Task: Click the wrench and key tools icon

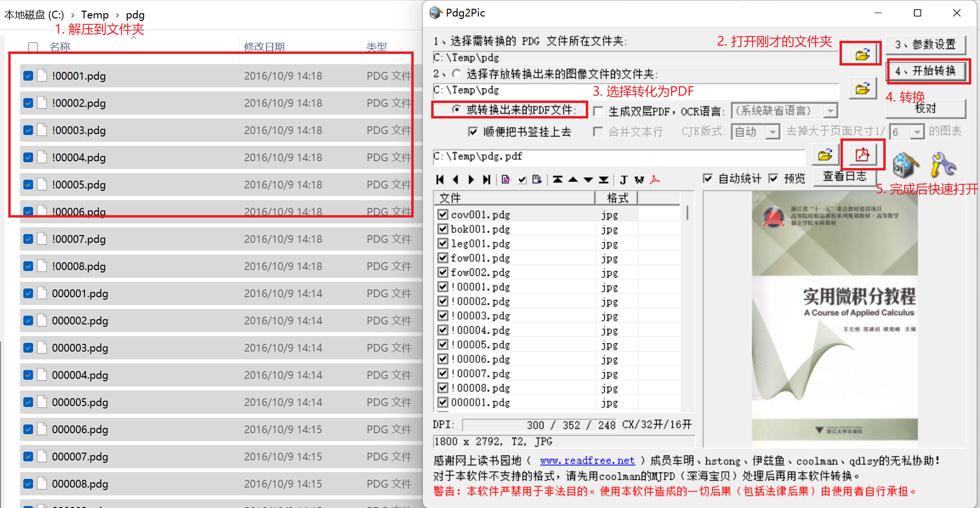Action: click(x=943, y=165)
